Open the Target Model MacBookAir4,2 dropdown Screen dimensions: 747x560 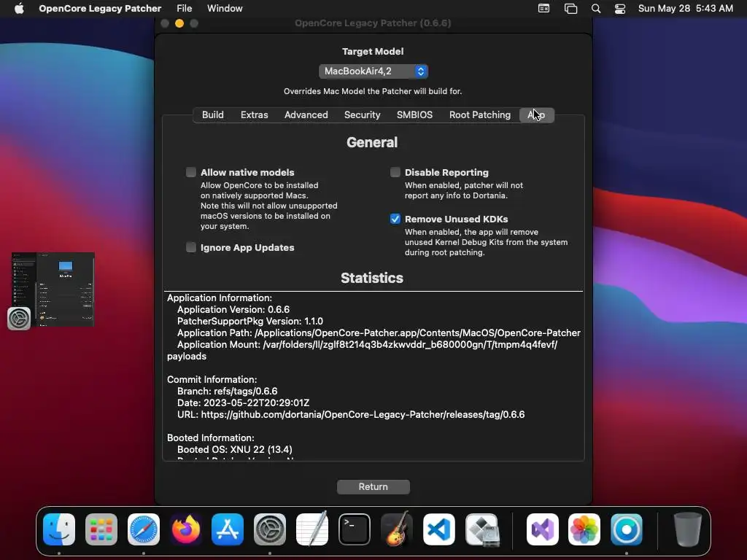click(x=373, y=71)
